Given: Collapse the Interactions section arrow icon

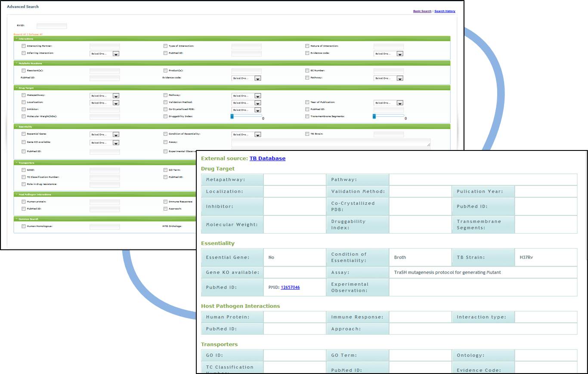Looking at the screenshot, I should coord(16,39).
